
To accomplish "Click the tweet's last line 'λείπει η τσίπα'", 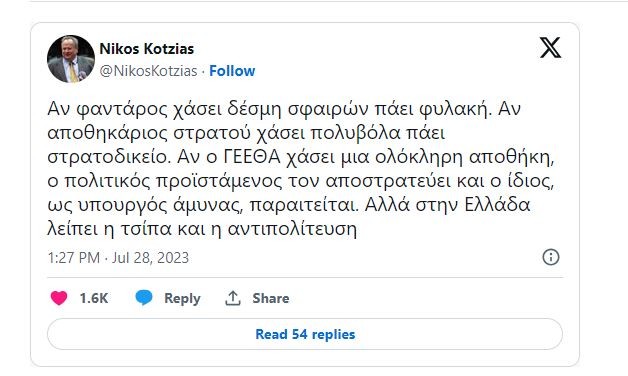I will point(202,229).
